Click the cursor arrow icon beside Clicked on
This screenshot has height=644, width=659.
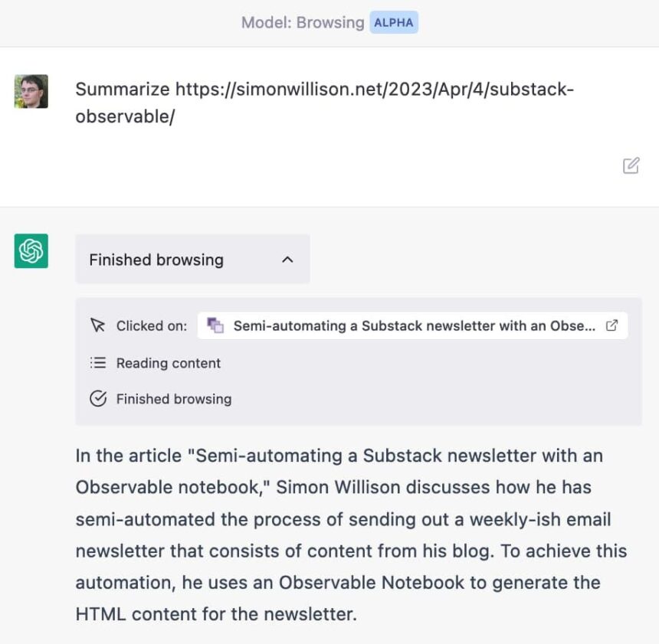[x=98, y=325]
